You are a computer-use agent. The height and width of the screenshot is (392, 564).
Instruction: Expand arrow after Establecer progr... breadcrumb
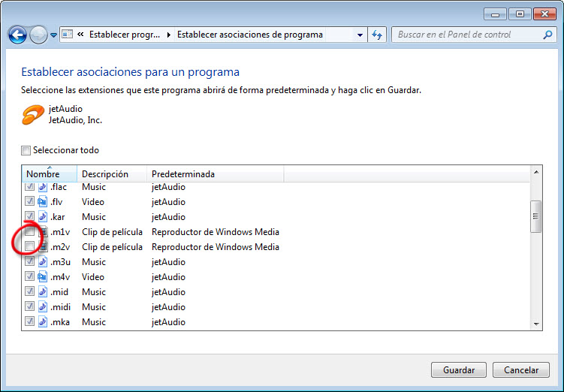(x=168, y=35)
